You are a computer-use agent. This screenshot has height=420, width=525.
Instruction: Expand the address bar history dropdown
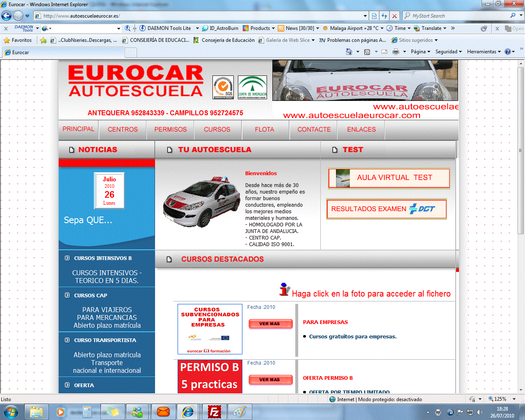(365, 16)
